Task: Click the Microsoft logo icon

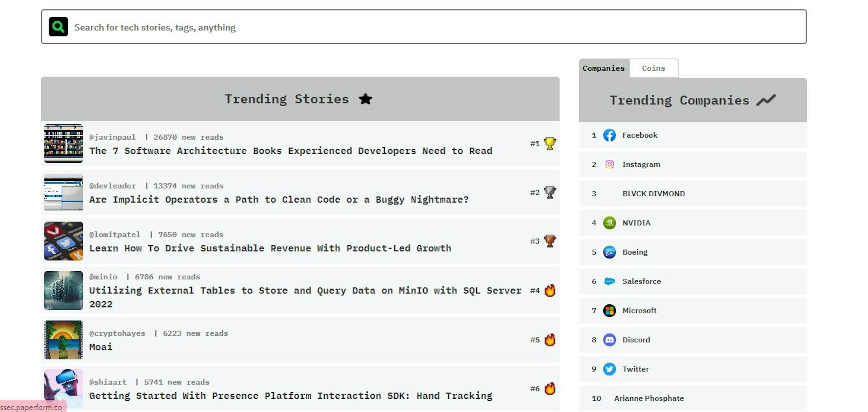Action: coord(609,310)
